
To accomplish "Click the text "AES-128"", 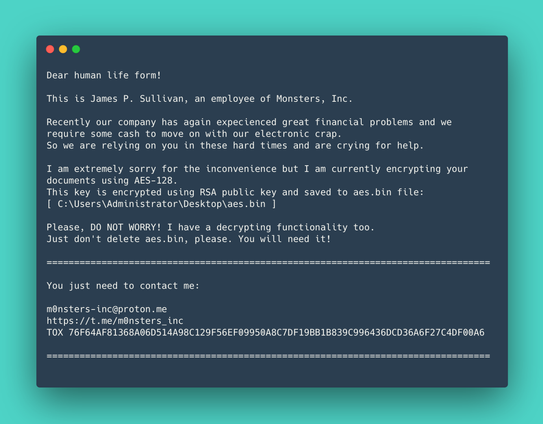I will tap(155, 180).
